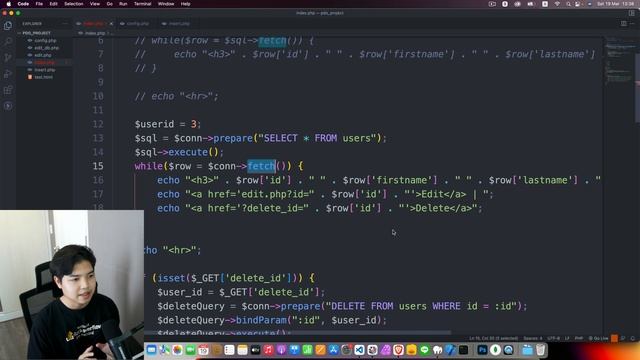Open Source Control view in activity bar

(x=8, y=58)
